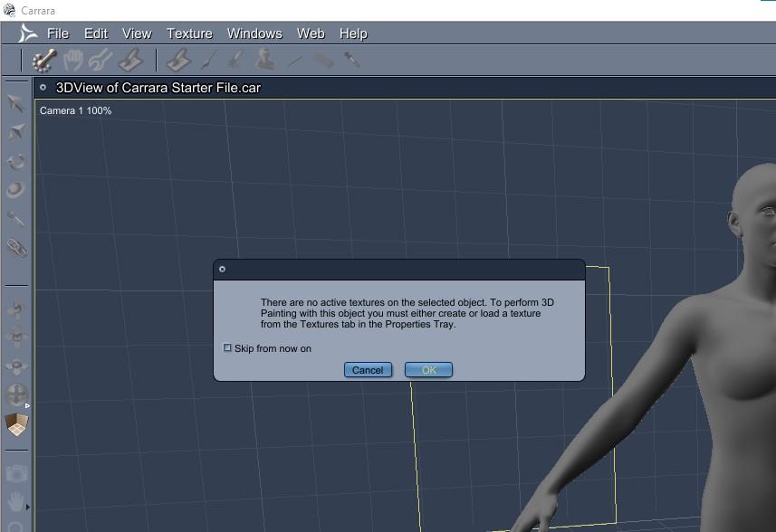Viewport: 776px width, 532px height.
Task: Expand the flyout arrow above working box icon
Action: tap(28, 405)
